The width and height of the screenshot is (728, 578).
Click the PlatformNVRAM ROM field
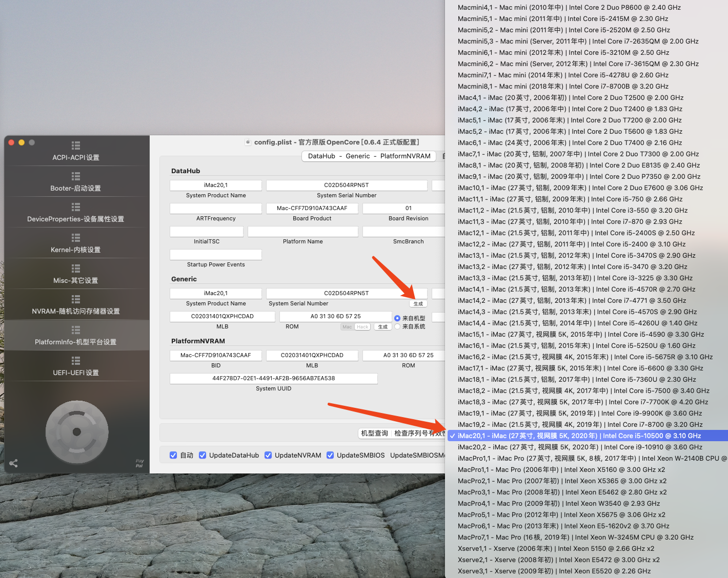pyautogui.click(x=404, y=355)
